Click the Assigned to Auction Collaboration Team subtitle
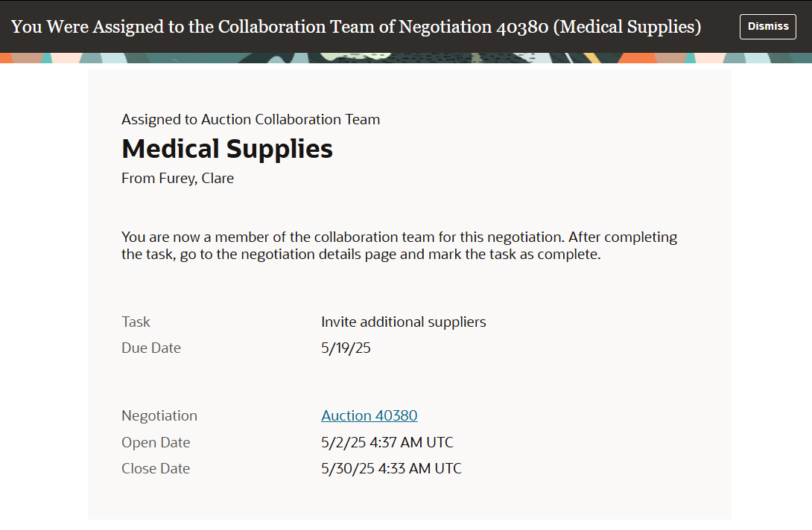The image size is (812, 530). pyautogui.click(x=251, y=119)
